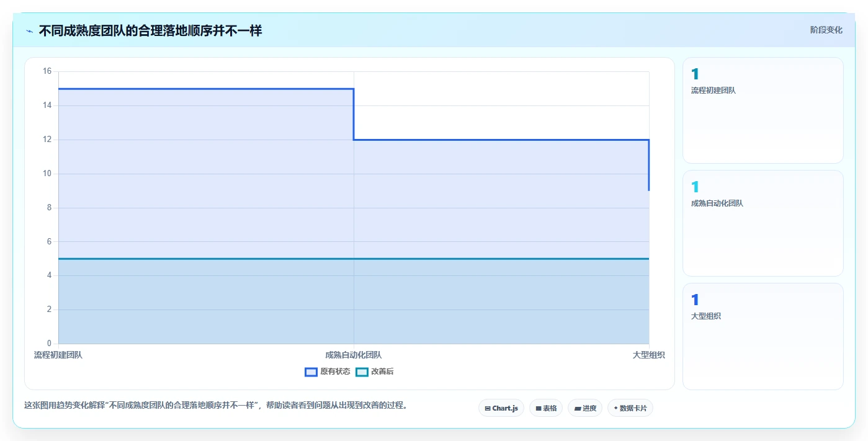Screen dimensions: 868x441
Task: Click the chart title 不同成熟度团队的合理落地顺序并不一样
Action: pyautogui.click(x=150, y=30)
